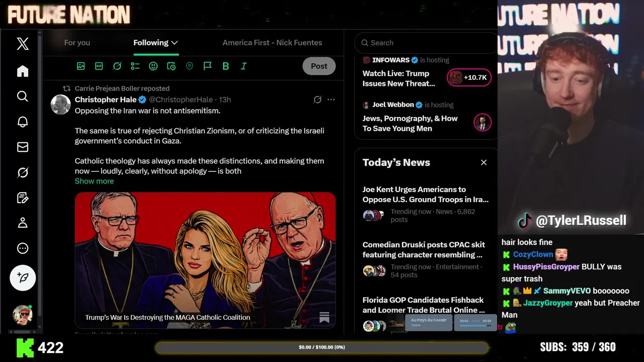
Task: Tag location icon in composer
Action: tap(189, 66)
